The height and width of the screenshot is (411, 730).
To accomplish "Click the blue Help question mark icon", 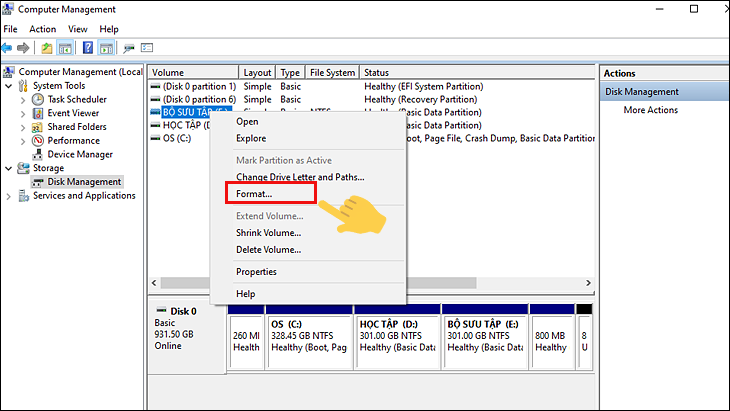I will click(88, 47).
